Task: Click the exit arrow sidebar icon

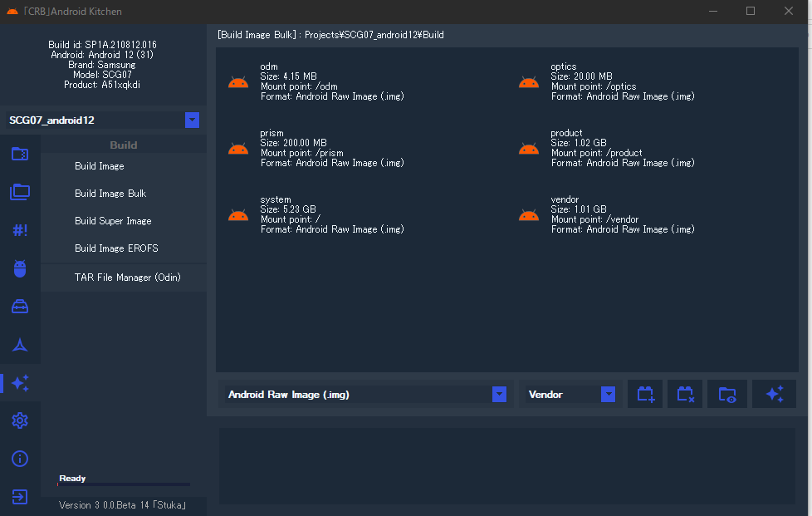Action: coord(20,497)
